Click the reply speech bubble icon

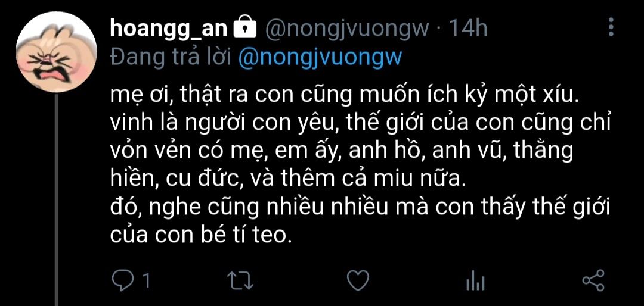(x=123, y=280)
